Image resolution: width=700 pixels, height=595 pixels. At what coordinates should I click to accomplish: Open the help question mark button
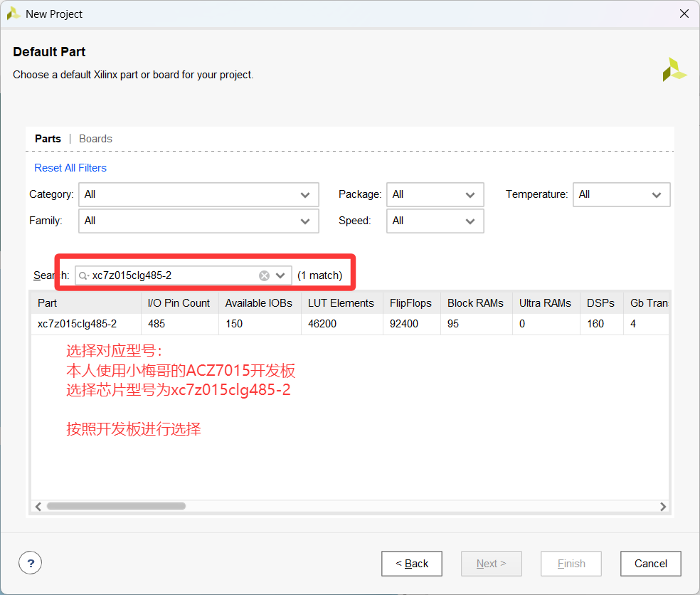point(31,563)
